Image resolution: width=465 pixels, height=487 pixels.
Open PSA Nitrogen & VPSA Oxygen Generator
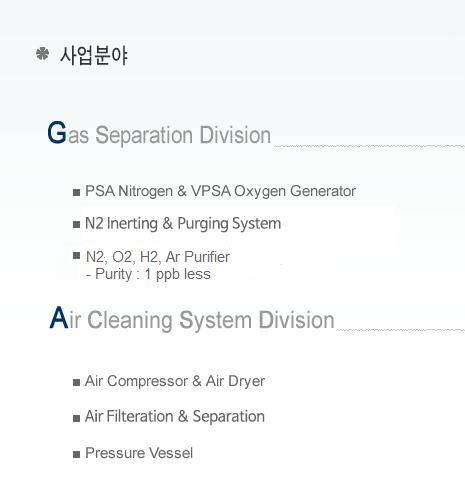pyautogui.click(x=220, y=191)
